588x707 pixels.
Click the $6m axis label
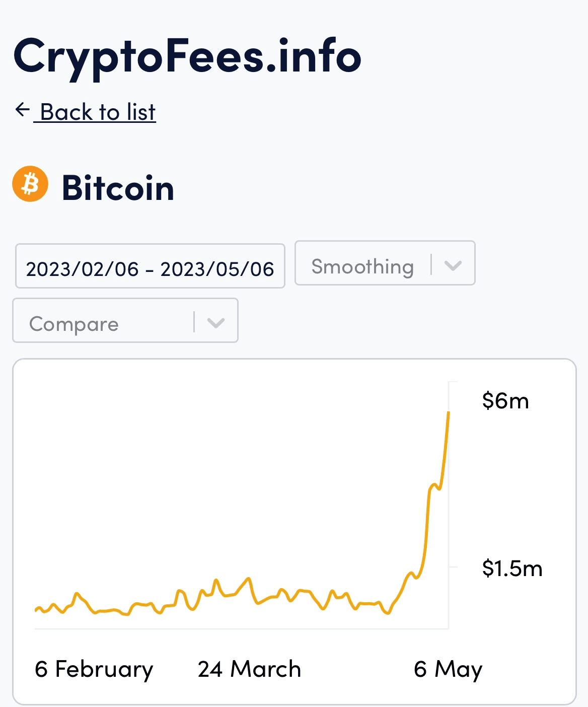[x=505, y=401]
